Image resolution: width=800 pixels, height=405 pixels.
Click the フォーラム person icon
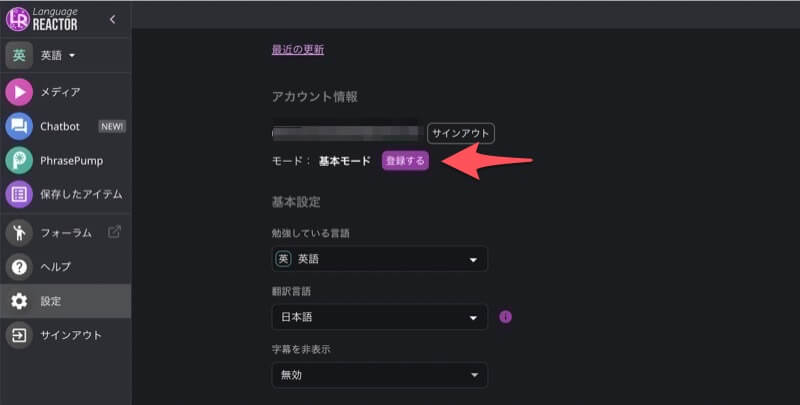[19, 233]
